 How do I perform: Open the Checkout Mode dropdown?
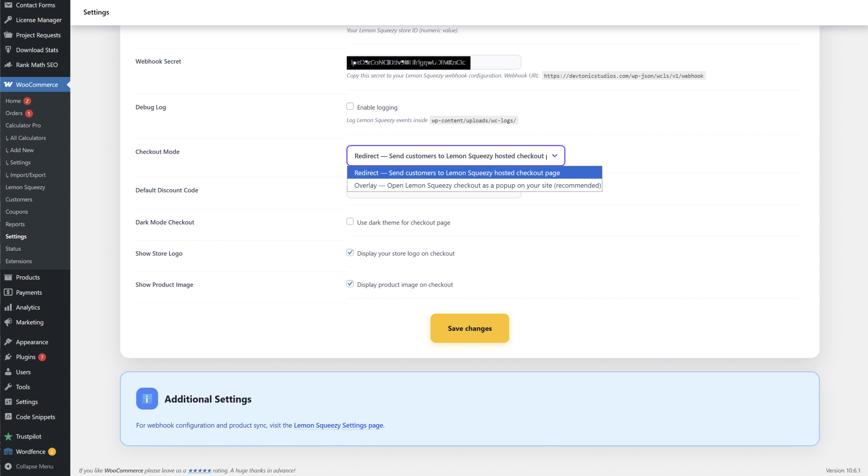555,156
